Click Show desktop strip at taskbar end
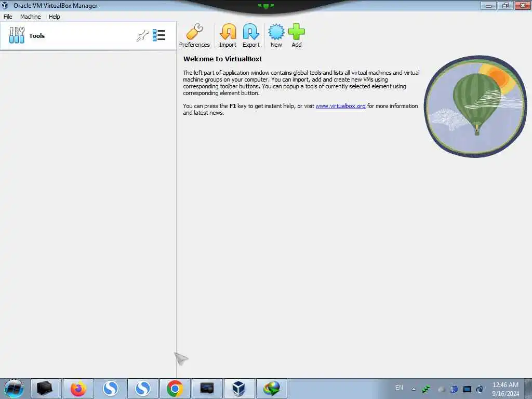 coord(528,389)
